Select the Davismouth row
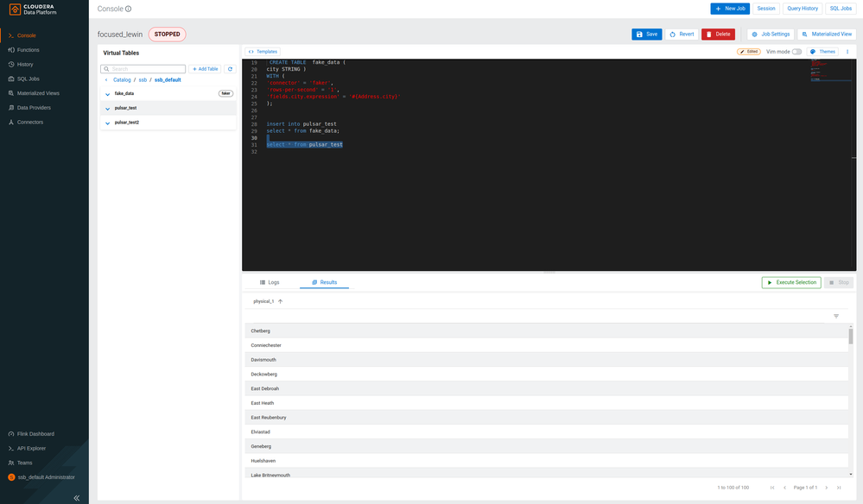 point(546,360)
